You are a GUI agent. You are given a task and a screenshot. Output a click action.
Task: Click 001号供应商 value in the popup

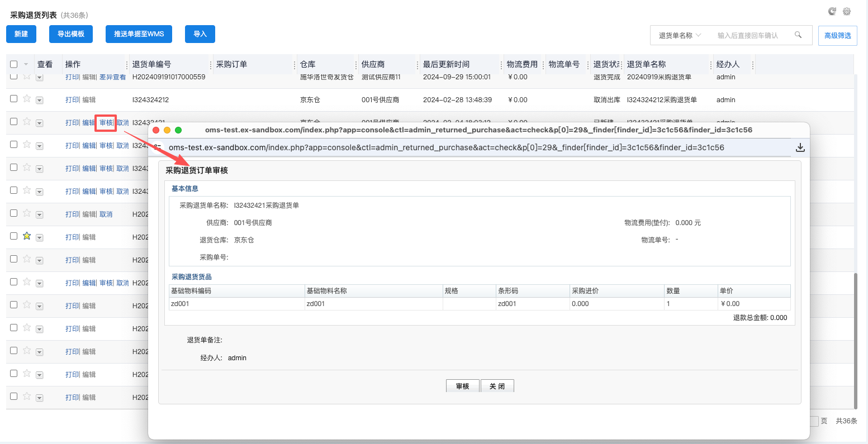click(253, 223)
